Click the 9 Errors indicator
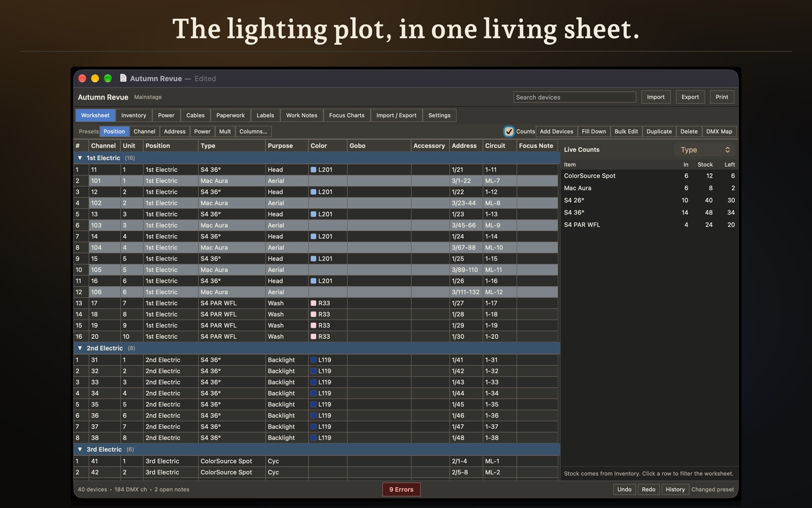This screenshot has width=812, height=508. pos(401,490)
